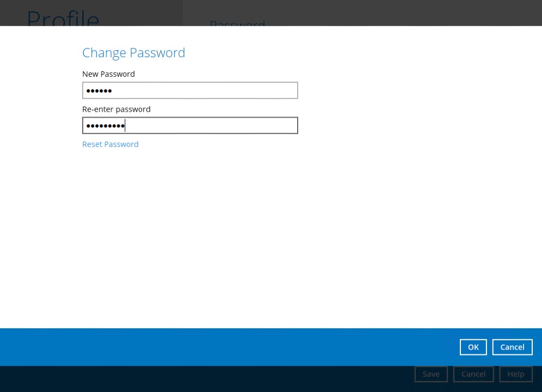Viewport: 542px width, 392px height.
Task: Select the Password section label
Action: (237, 25)
